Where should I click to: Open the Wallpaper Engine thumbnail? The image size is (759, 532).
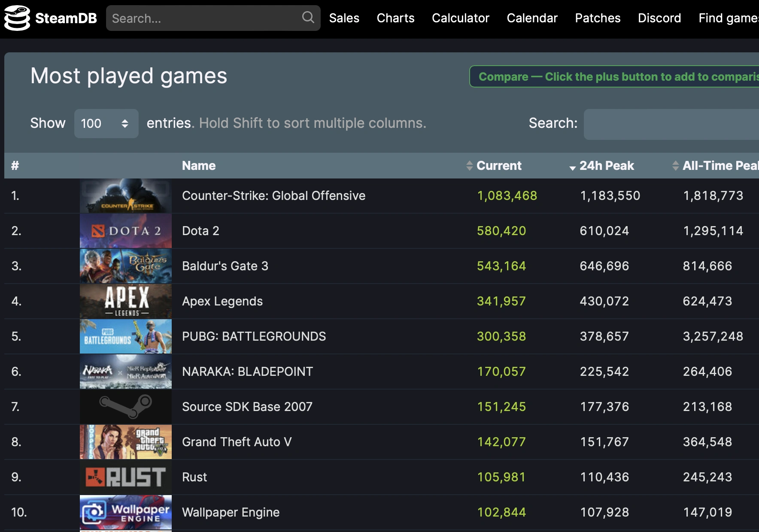click(x=126, y=512)
